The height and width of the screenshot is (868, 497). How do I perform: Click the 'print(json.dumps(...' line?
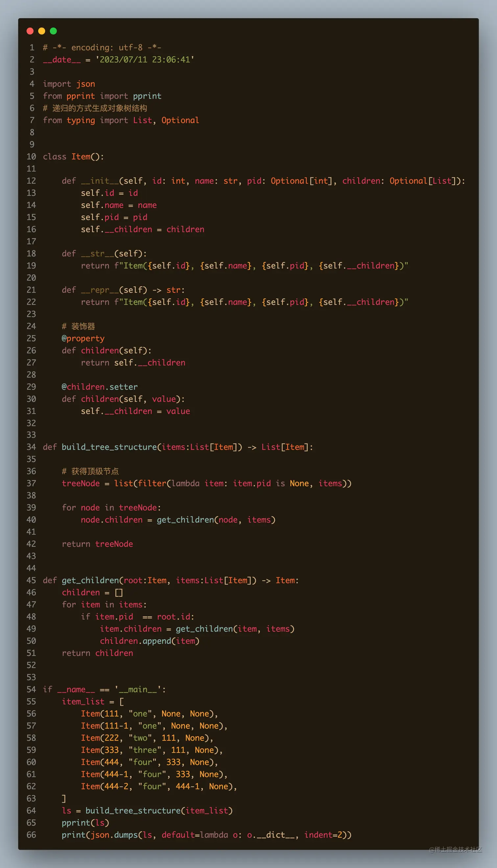[206, 835]
